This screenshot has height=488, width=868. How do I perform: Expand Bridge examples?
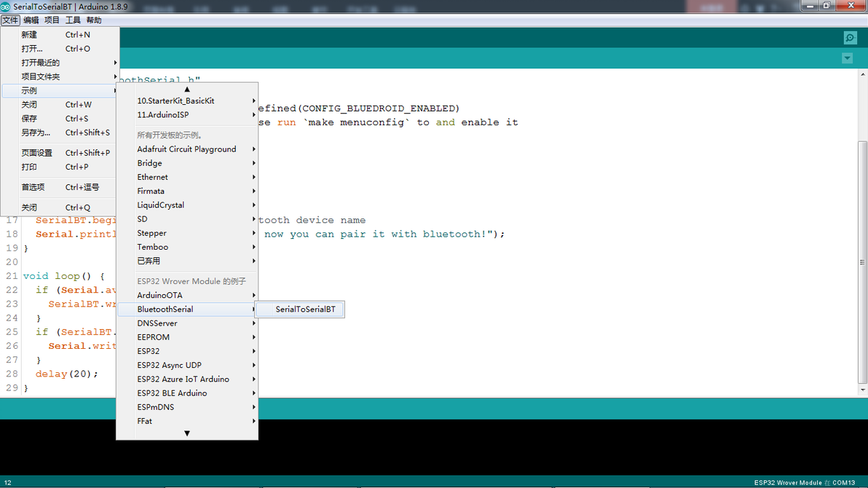point(187,163)
